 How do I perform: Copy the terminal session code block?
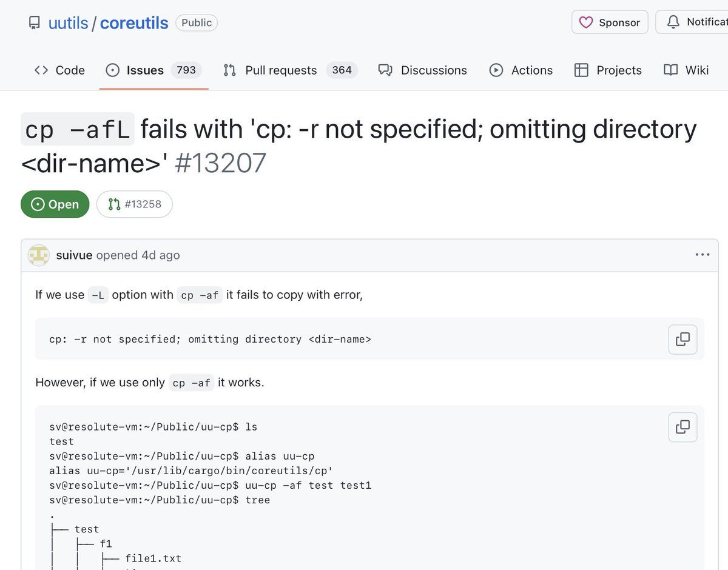(682, 427)
